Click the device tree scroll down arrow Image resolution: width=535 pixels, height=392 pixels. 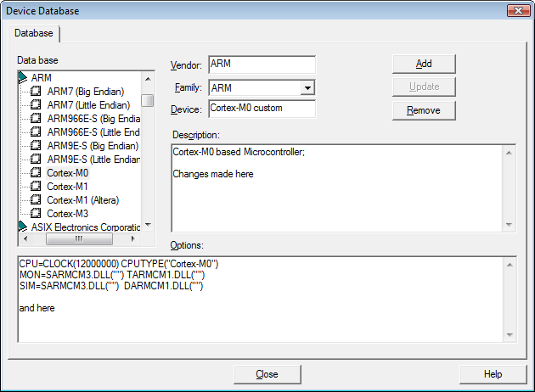point(148,225)
